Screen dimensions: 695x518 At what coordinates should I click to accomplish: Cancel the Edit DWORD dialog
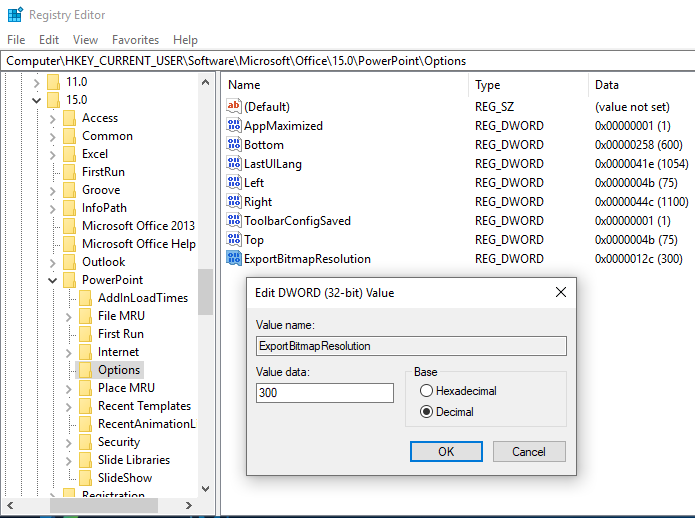pos(529,452)
